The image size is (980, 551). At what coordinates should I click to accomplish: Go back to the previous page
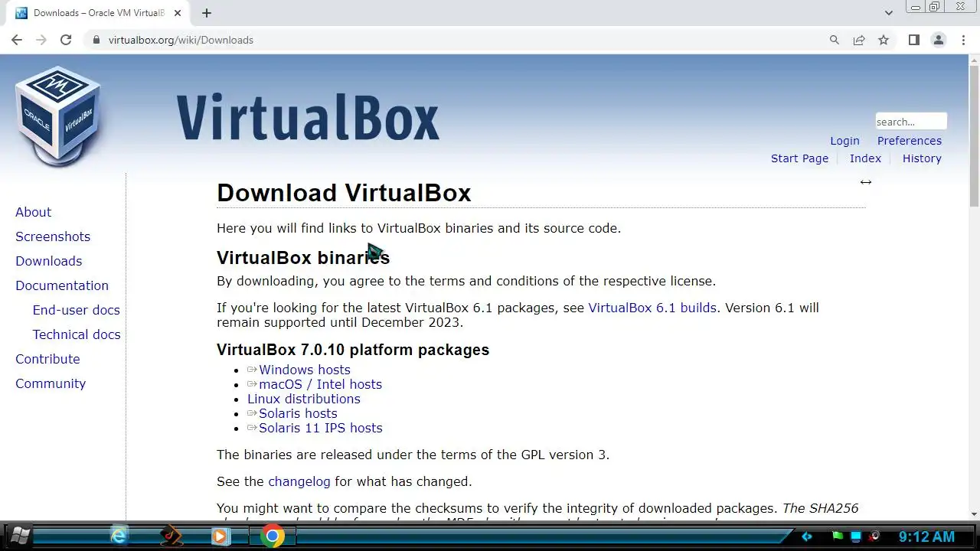[17, 40]
